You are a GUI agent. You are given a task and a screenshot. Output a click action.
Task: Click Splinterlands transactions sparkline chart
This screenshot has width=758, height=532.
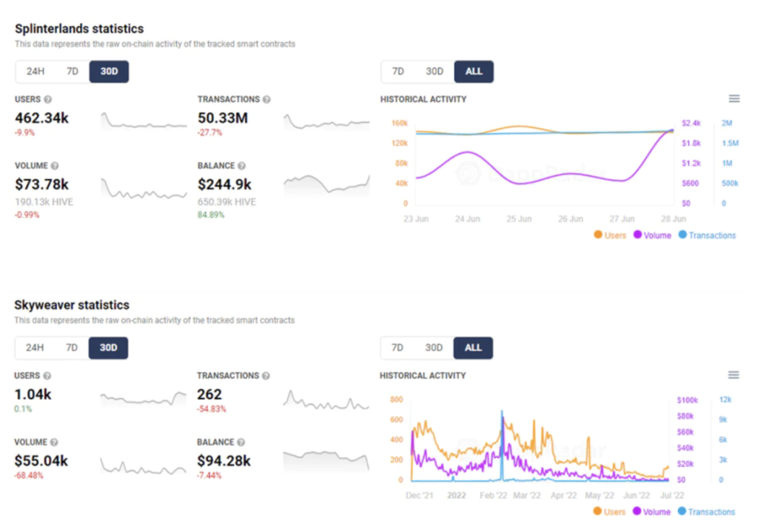326,122
